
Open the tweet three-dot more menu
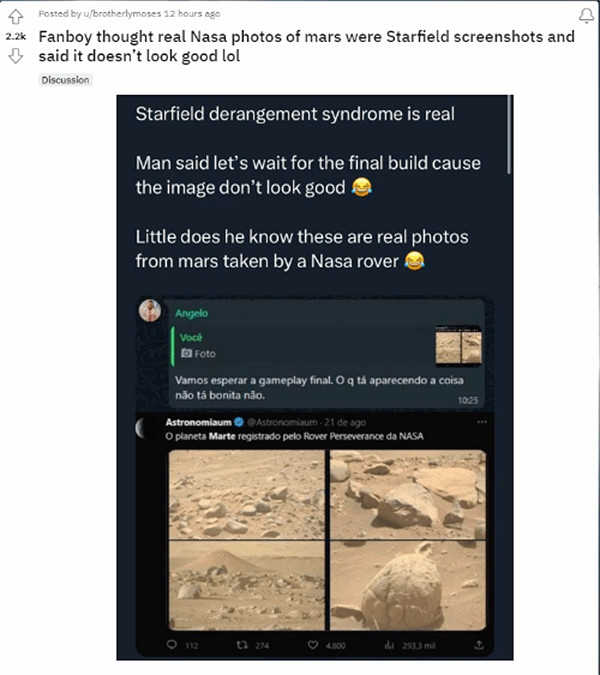[483, 423]
